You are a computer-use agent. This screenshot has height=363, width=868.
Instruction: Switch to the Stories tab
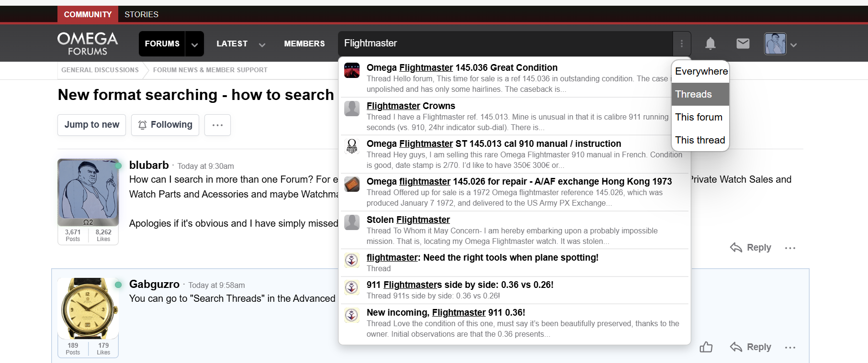click(141, 14)
